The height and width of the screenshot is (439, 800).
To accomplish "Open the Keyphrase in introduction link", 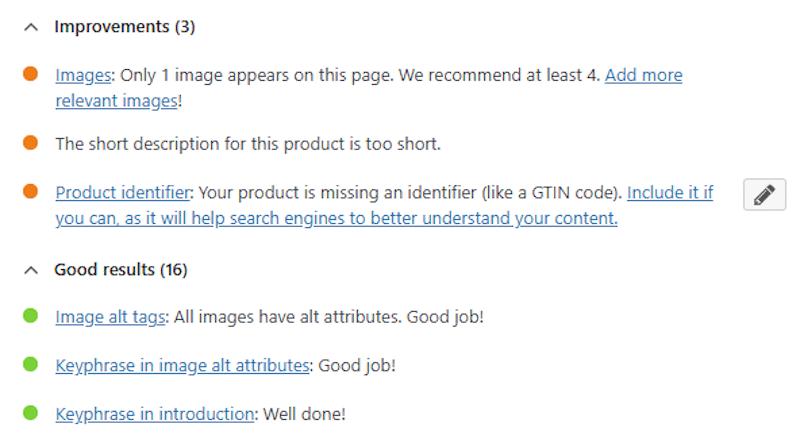I will tap(154, 414).
